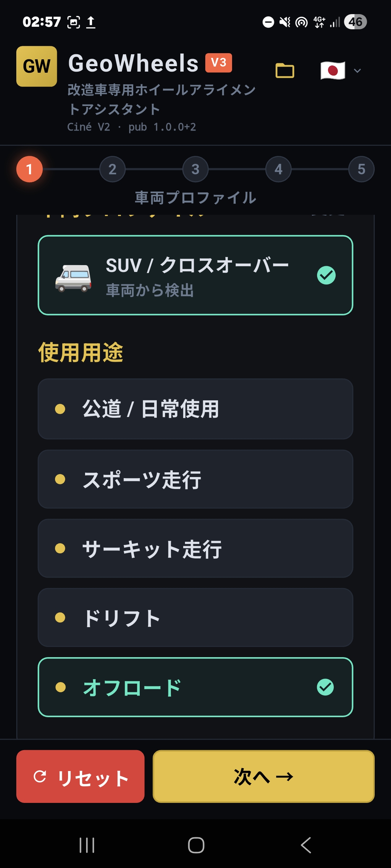This screenshot has width=391, height=868.
Task: Open step 5 in progress bar
Action: coord(361,169)
